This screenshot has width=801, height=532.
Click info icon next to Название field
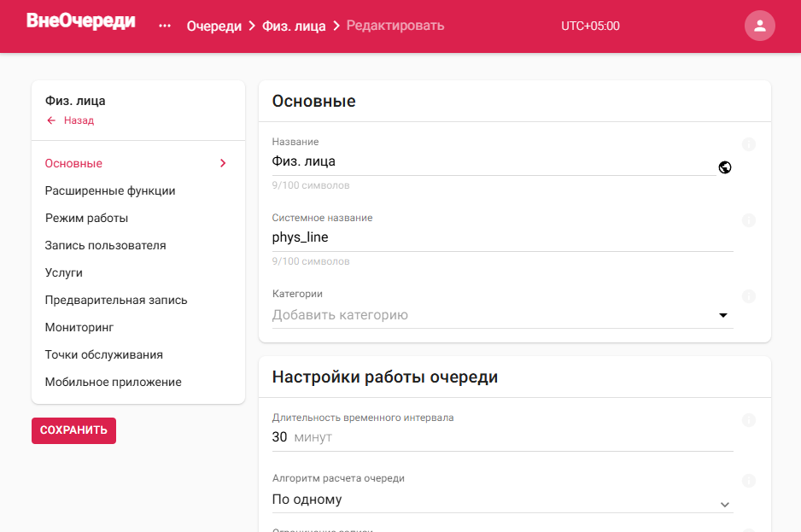click(748, 144)
